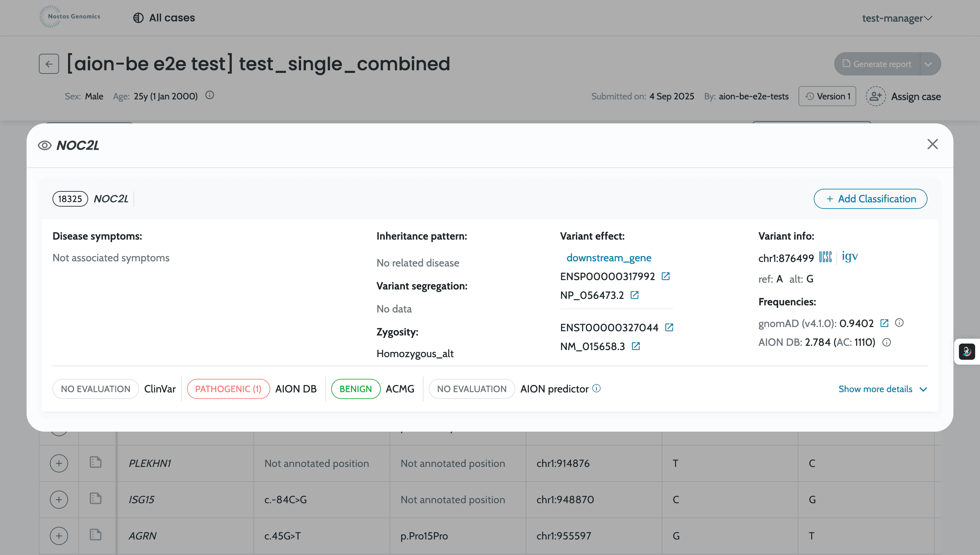Open the floating astronaut assistant widget
This screenshot has width=980, height=555.
point(967,351)
